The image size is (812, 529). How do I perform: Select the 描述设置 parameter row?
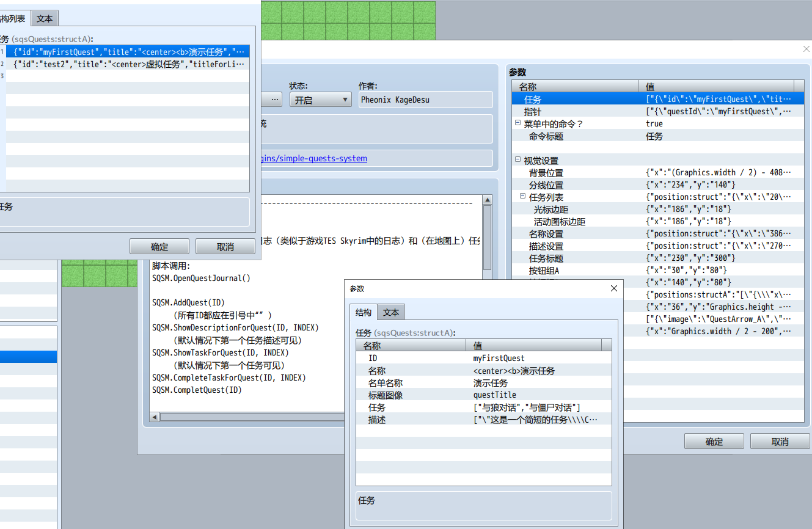coord(657,246)
